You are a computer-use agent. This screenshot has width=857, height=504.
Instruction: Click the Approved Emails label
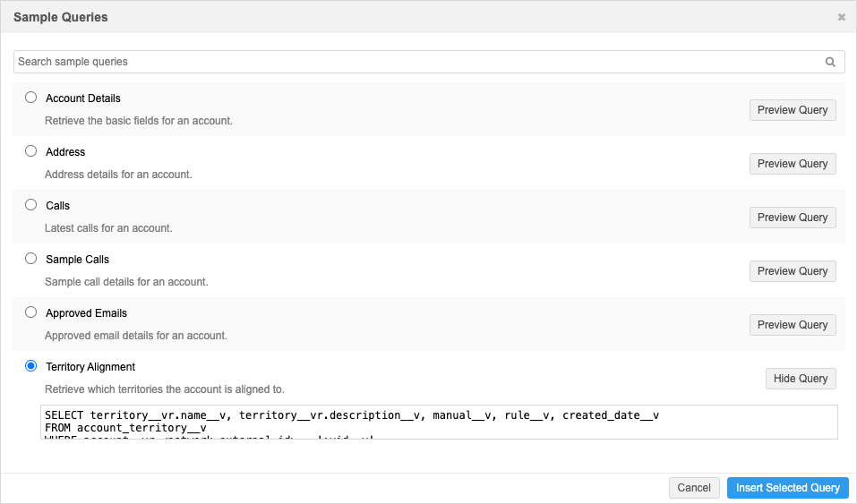click(x=86, y=313)
